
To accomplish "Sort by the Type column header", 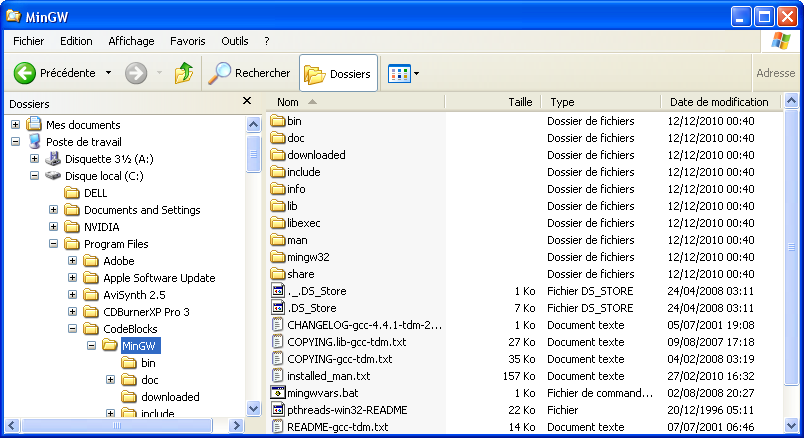I will (601, 102).
